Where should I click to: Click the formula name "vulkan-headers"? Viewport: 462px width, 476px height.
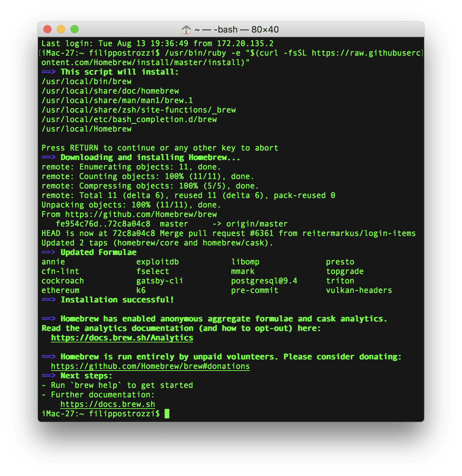(x=359, y=291)
